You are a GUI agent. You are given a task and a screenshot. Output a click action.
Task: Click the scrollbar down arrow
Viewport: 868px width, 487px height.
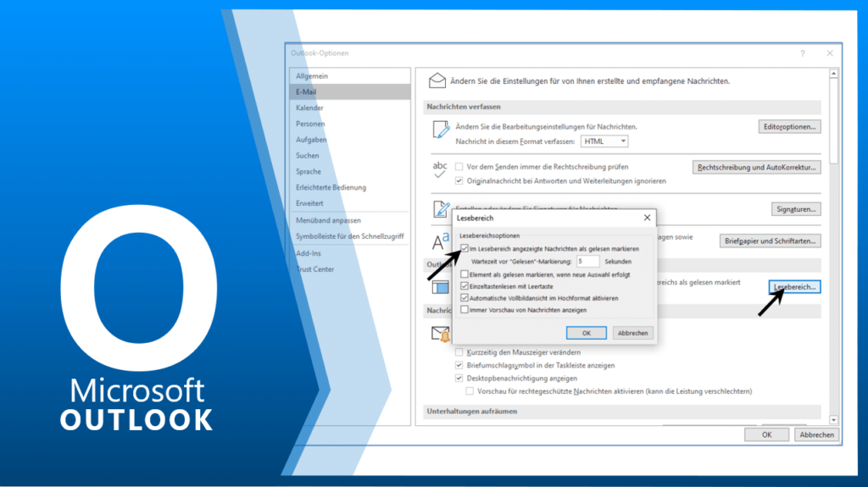pos(834,420)
